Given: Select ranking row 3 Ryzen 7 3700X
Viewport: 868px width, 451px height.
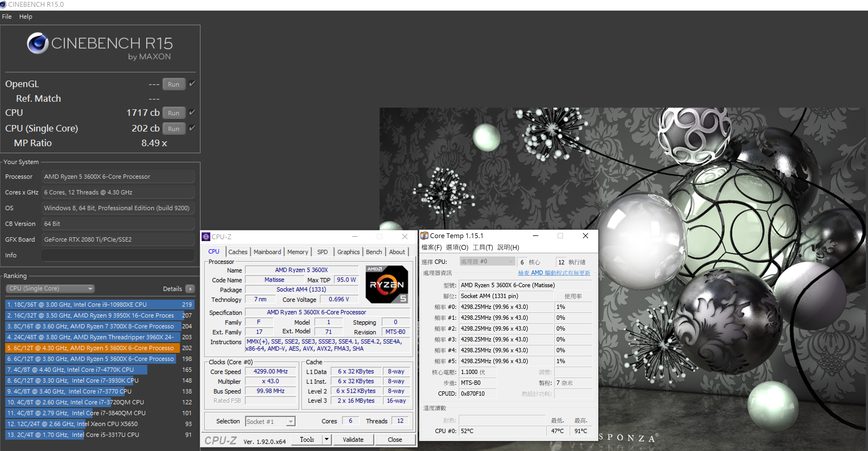Looking at the screenshot, I should pyautogui.click(x=100, y=326).
